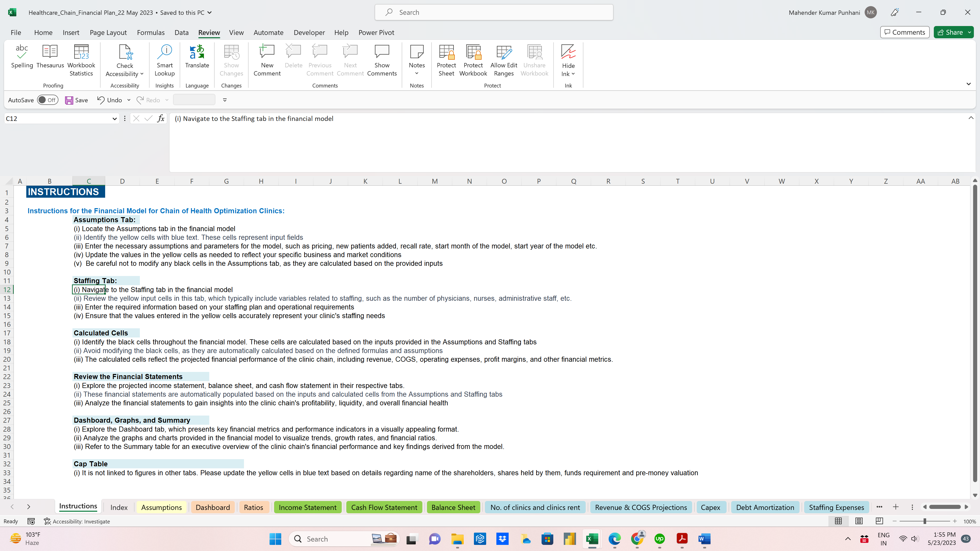
Task: Open the file name save location dropdown
Action: pyautogui.click(x=209, y=12)
